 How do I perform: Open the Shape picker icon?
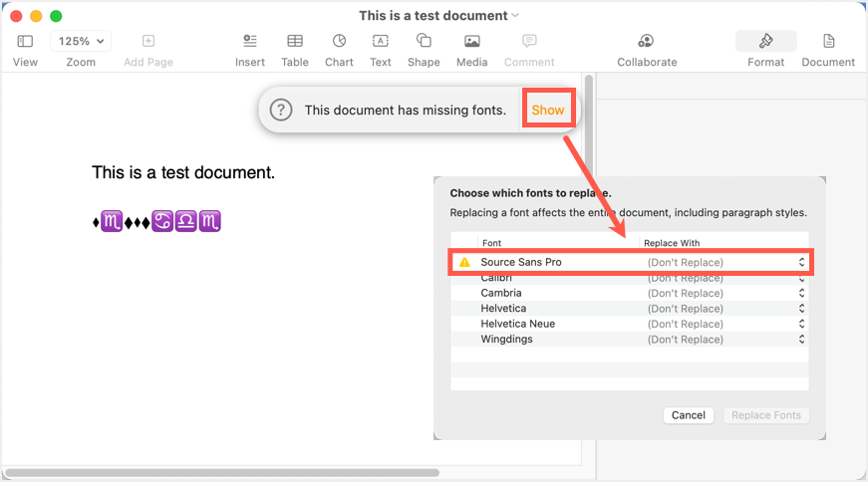coord(424,41)
